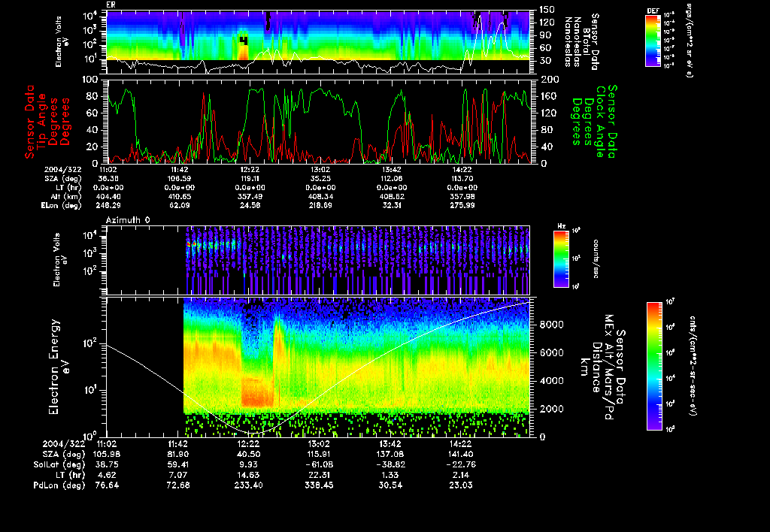
Task: Click the ELon value 275.99
Action: click(x=462, y=205)
